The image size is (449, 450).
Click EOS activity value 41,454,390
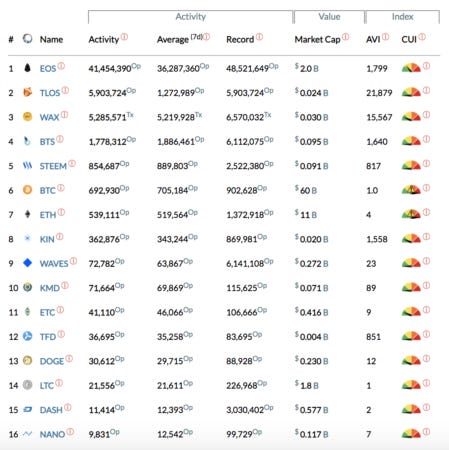(x=110, y=69)
